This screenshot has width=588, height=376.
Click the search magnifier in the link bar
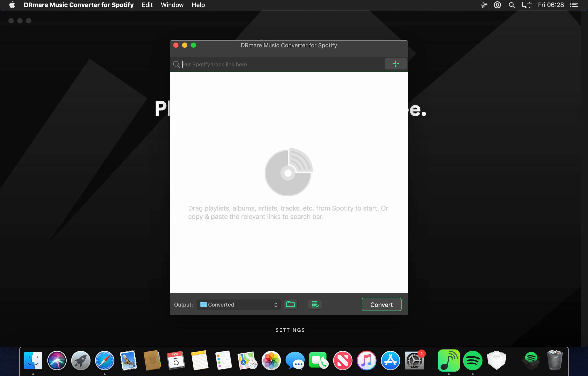click(x=176, y=64)
